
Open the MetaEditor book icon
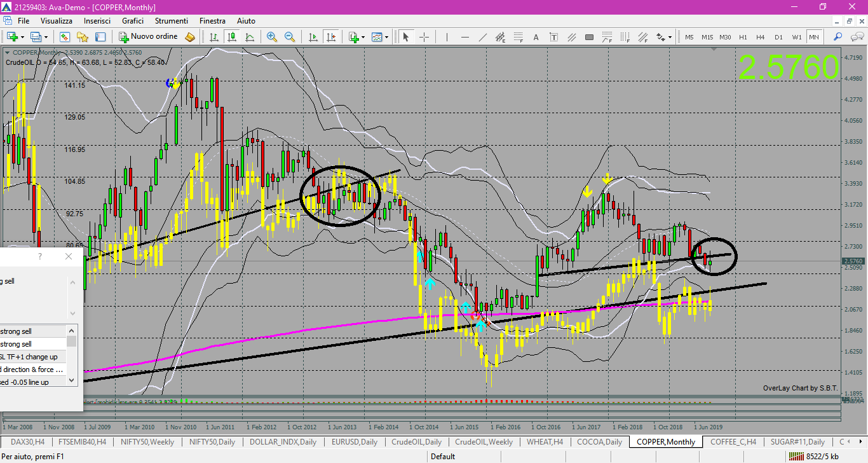[x=190, y=37]
